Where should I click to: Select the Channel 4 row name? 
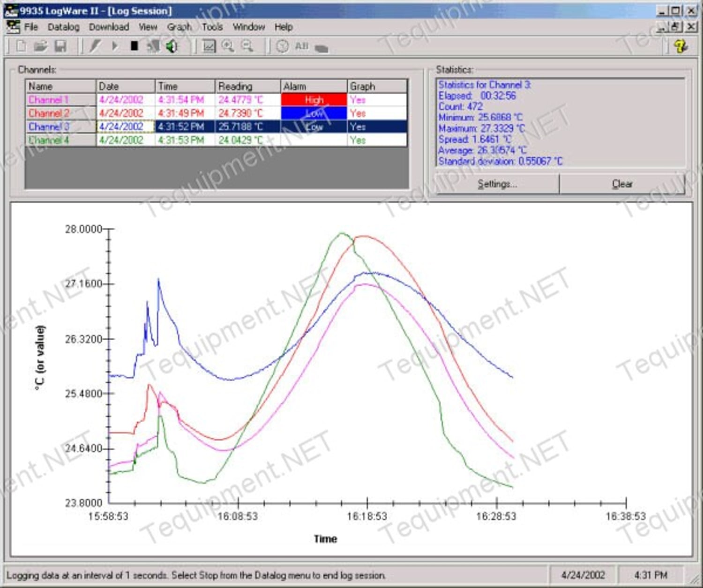point(60,140)
